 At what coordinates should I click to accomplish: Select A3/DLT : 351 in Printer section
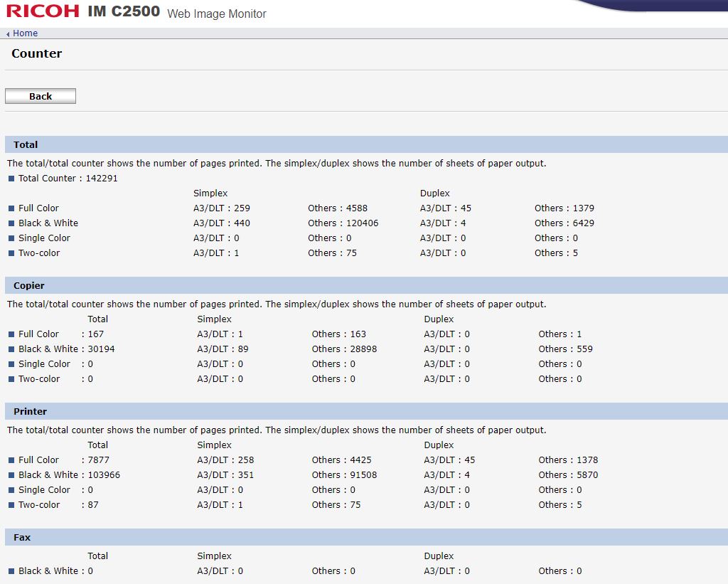(x=225, y=475)
